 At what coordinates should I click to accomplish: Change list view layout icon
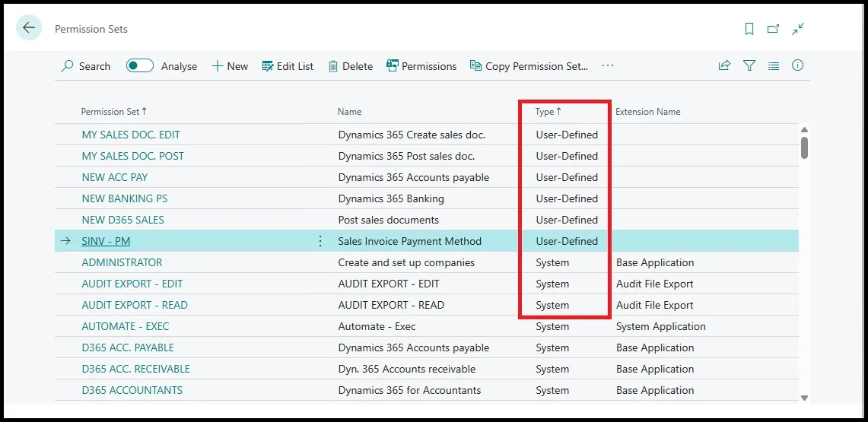[x=774, y=66]
